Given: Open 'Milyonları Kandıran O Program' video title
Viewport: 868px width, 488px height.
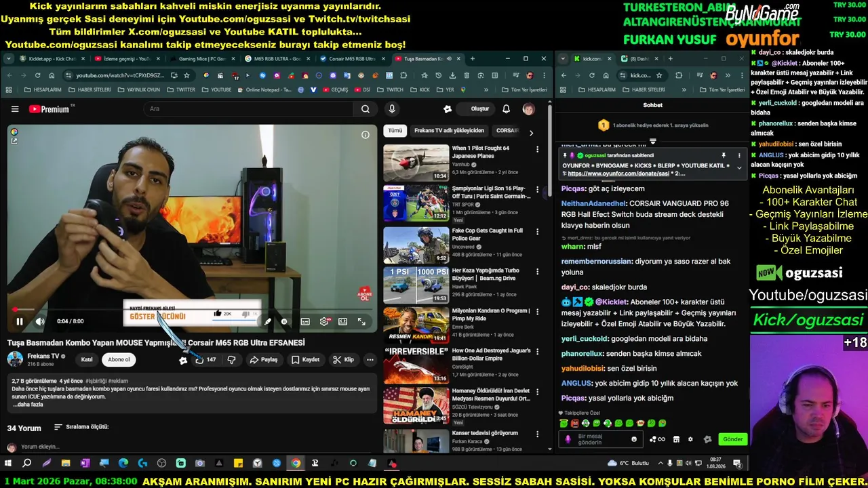Looking at the screenshot, I should point(491,314).
